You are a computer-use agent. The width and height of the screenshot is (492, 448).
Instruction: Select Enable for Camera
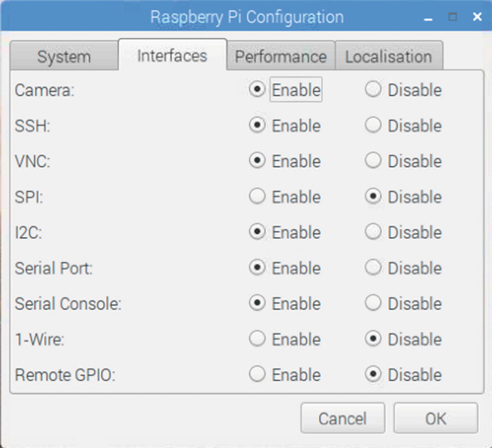click(x=257, y=90)
